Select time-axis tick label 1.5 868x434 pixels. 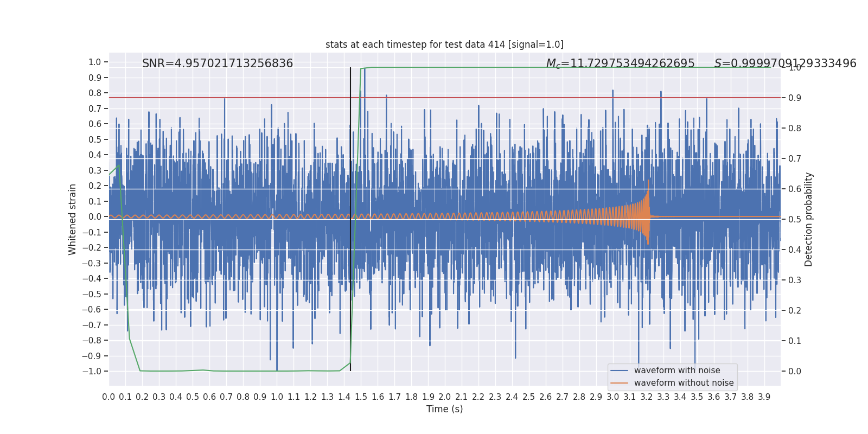pyautogui.click(x=361, y=397)
